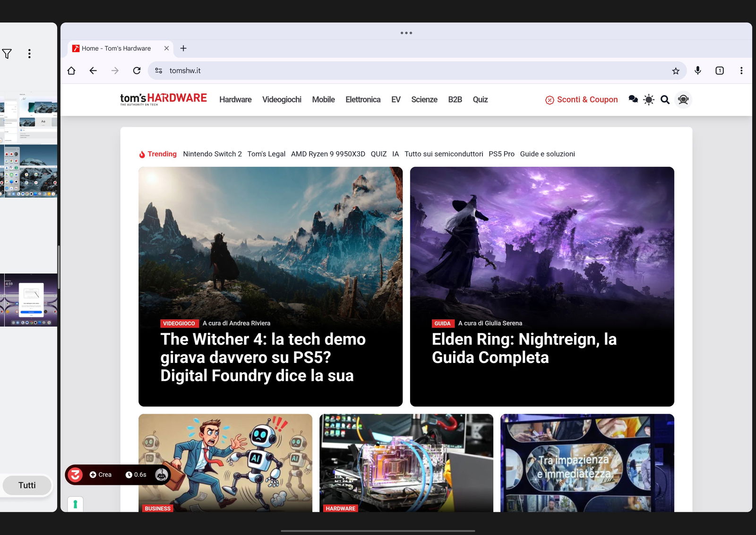Click the 0.6s timer indicator
756x535 pixels.
(136, 475)
